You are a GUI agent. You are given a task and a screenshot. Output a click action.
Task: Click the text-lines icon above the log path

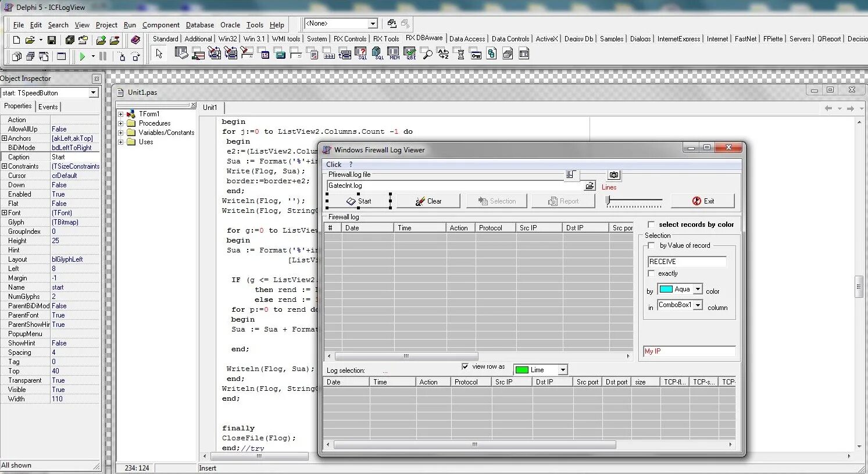tap(571, 174)
